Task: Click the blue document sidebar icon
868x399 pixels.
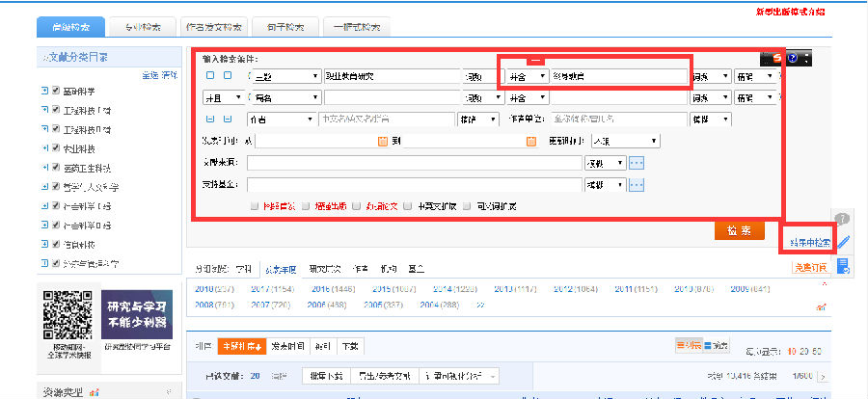Action: pos(843,266)
